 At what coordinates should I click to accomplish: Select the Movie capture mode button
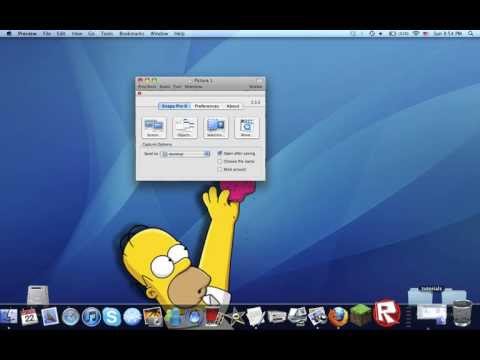(246, 127)
